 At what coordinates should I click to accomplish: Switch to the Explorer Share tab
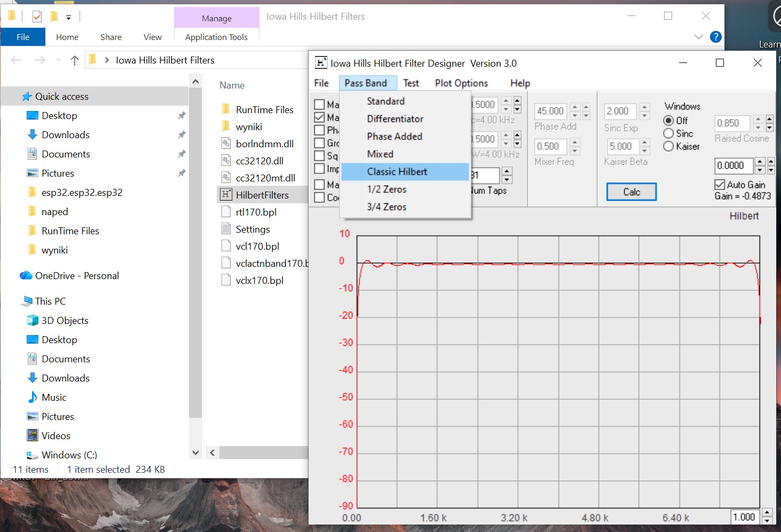click(111, 37)
